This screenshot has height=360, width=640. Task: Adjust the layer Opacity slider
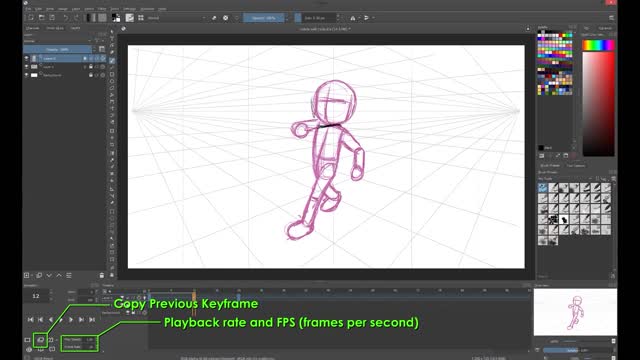click(58, 49)
